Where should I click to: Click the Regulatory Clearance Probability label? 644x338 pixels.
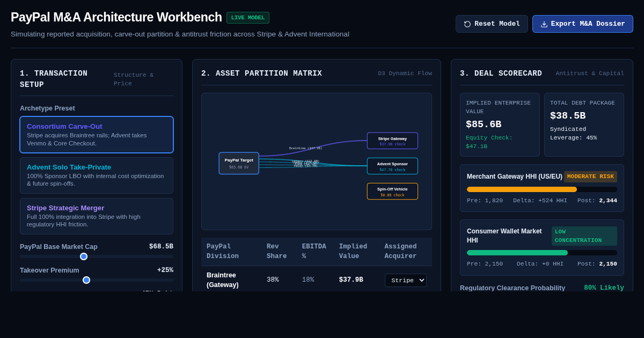pos(513,288)
